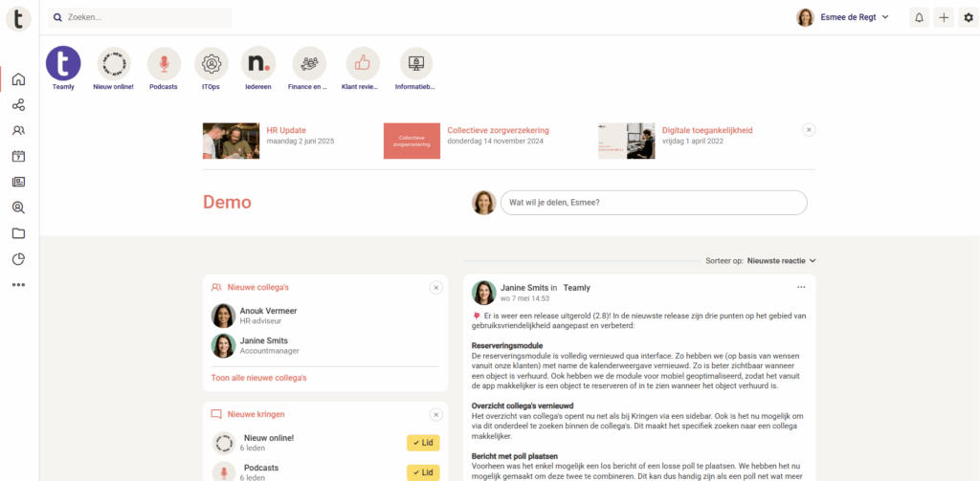Screen dimensions: 980x481
Task: Open the folder documents icon in sidebar
Action: click(x=18, y=233)
